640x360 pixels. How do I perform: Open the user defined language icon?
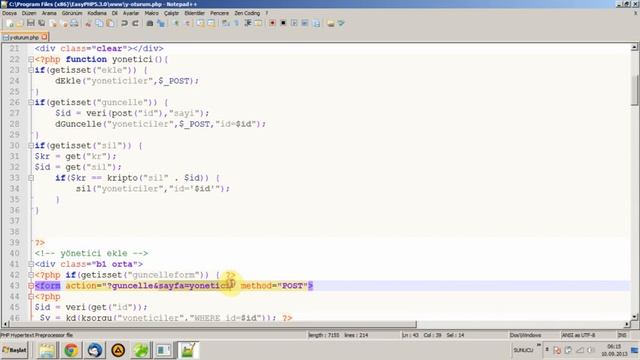coord(258,23)
